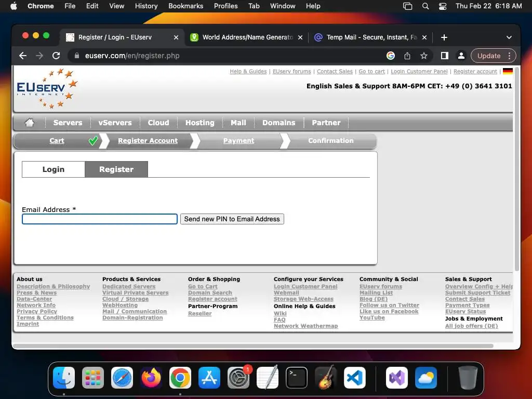Open the Follow us on Twitter link
532x399 pixels.
pyautogui.click(x=389, y=305)
